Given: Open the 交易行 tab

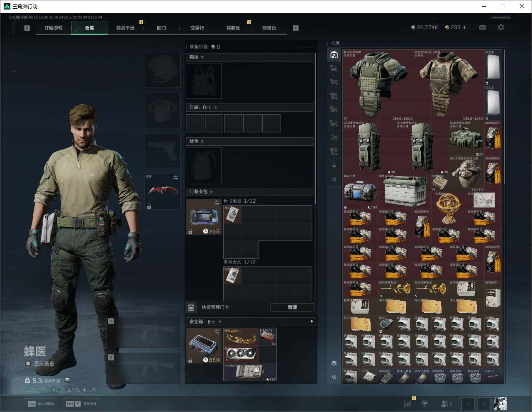Looking at the screenshot, I should tap(197, 28).
